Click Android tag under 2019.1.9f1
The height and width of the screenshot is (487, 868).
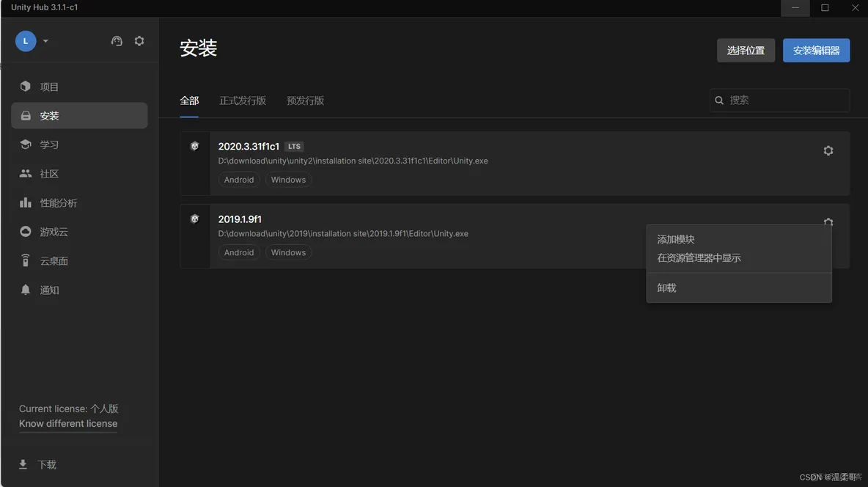pos(238,252)
